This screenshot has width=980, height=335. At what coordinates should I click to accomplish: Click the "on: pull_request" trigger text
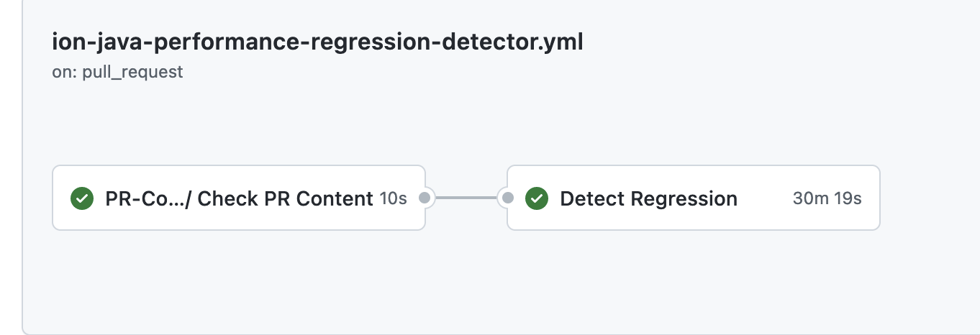[x=117, y=72]
